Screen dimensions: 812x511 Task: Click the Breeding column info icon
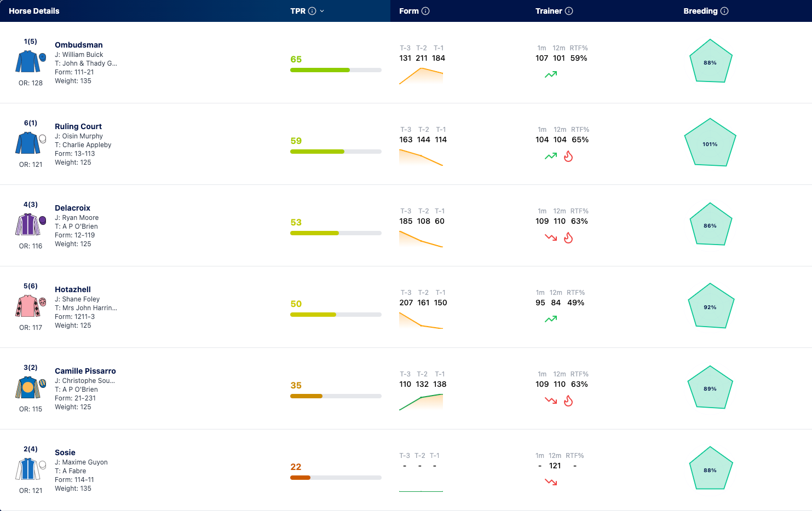tap(724, 11)
